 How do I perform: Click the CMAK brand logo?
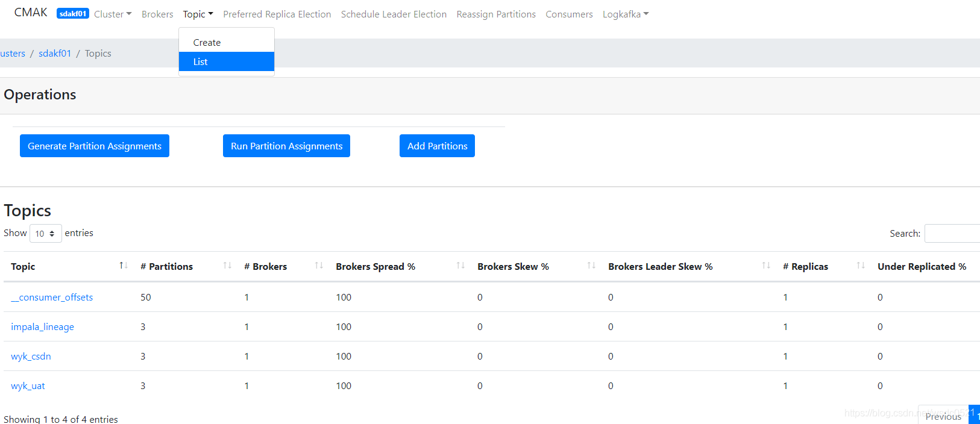click(x=31, y=13)
